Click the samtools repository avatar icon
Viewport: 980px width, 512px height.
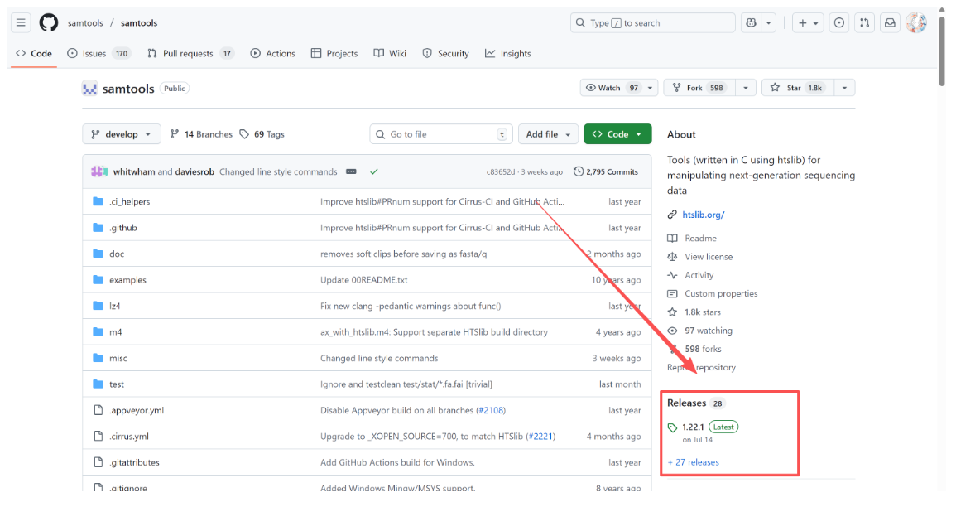89,89
